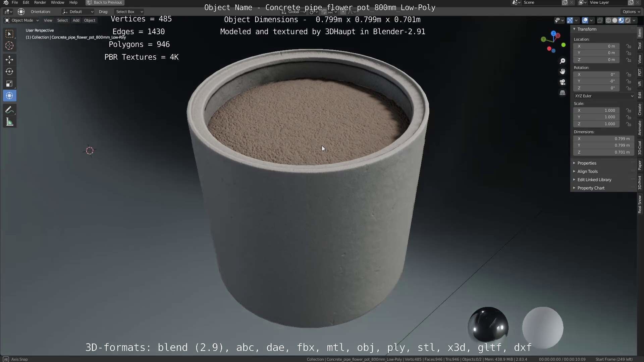Open Orientation Default dropdown

point(78,12)
